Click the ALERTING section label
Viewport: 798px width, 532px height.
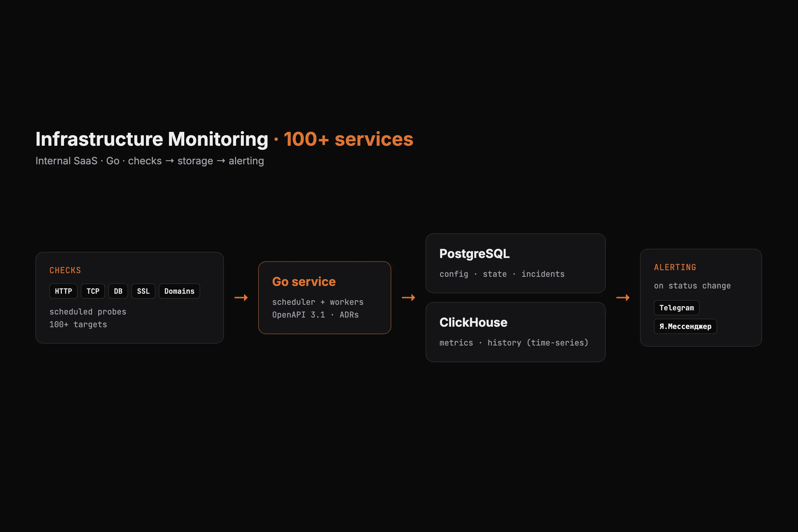[675, 267]
